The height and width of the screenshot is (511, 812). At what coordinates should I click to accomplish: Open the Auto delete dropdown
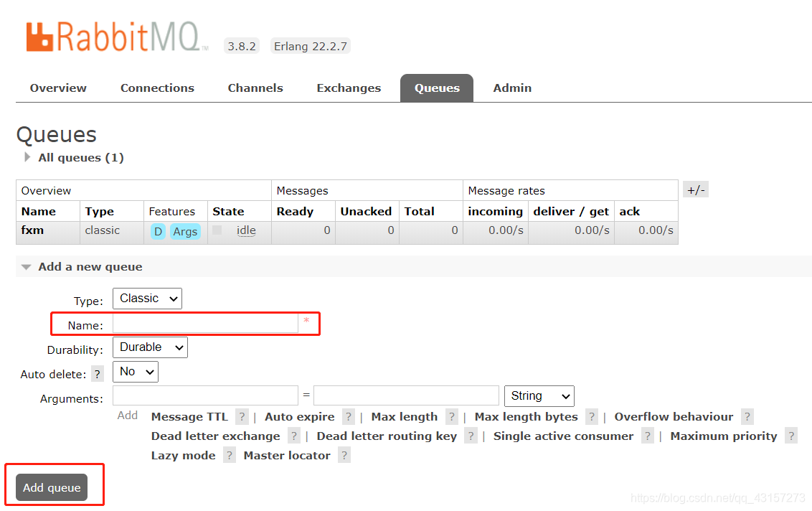point(135,372)
